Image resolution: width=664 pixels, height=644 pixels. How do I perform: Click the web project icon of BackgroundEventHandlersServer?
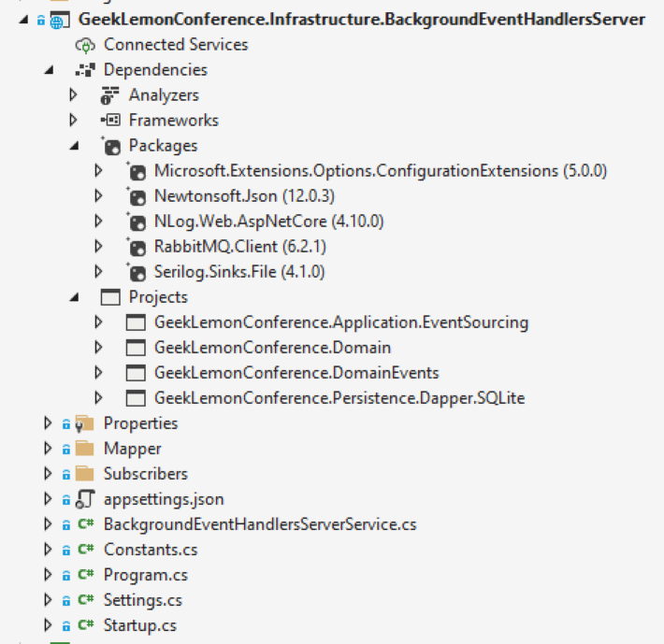(x=59, y=20)
